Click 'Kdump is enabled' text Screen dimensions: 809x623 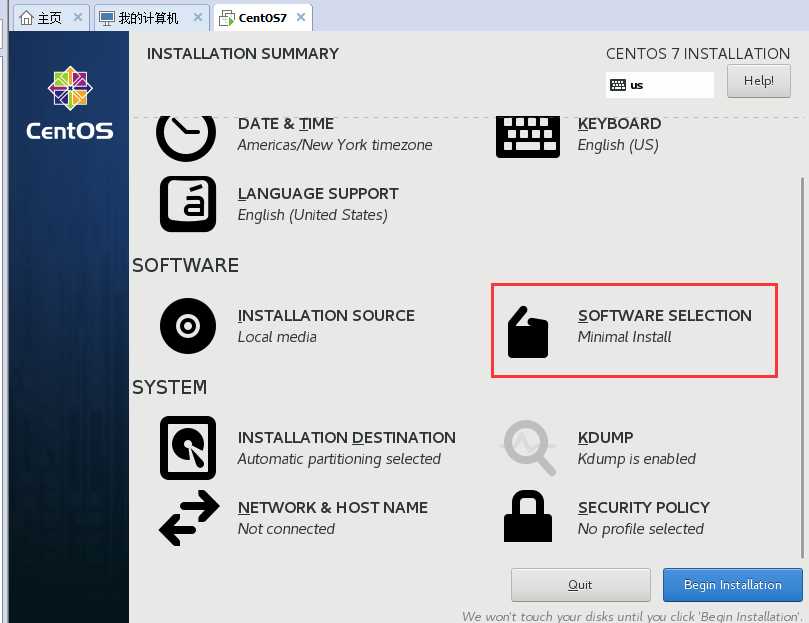(637, 459)
